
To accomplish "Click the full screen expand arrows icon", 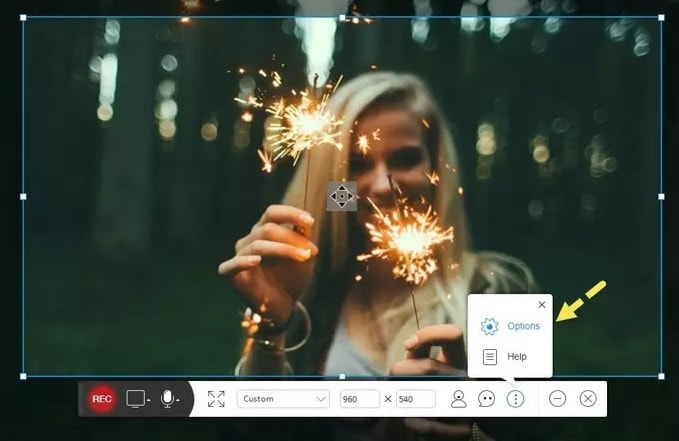I will tap(216, 399).
